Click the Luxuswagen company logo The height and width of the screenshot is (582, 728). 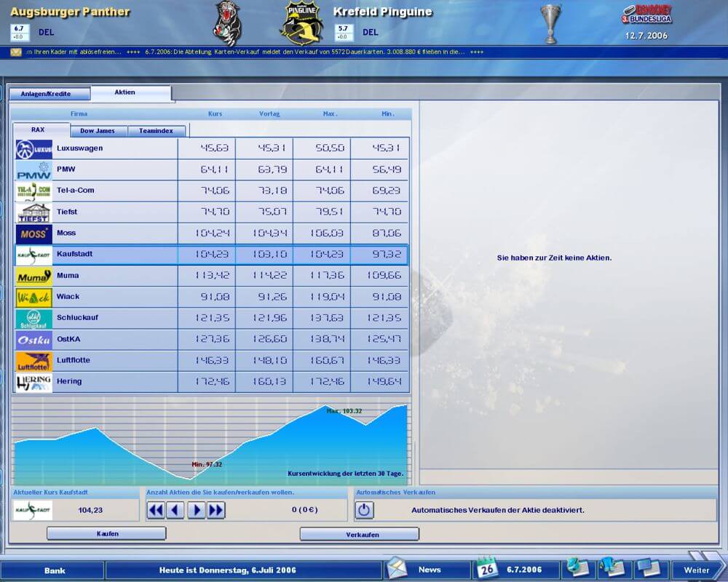34,149
